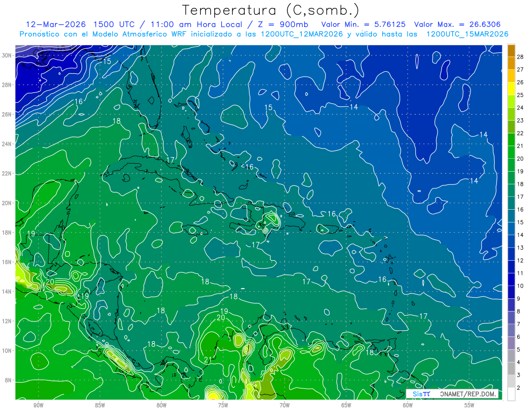Viewport: 532px width, 411px height.
Task: Click the ONAMET/REP.DOM. credit label
Action: tap(467, 394)
